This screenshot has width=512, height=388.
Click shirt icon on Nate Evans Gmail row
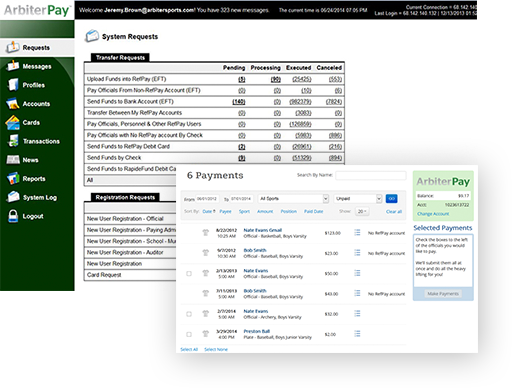[x=206, y=233]
